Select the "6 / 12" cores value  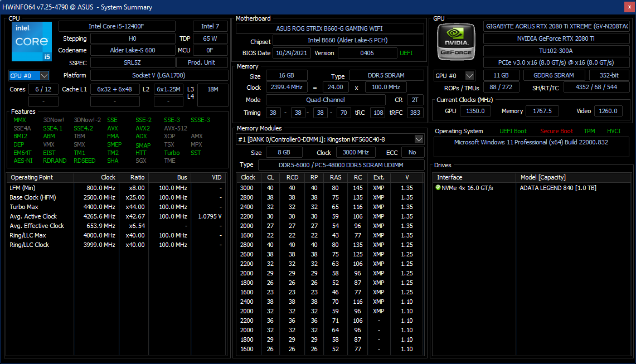43,89
